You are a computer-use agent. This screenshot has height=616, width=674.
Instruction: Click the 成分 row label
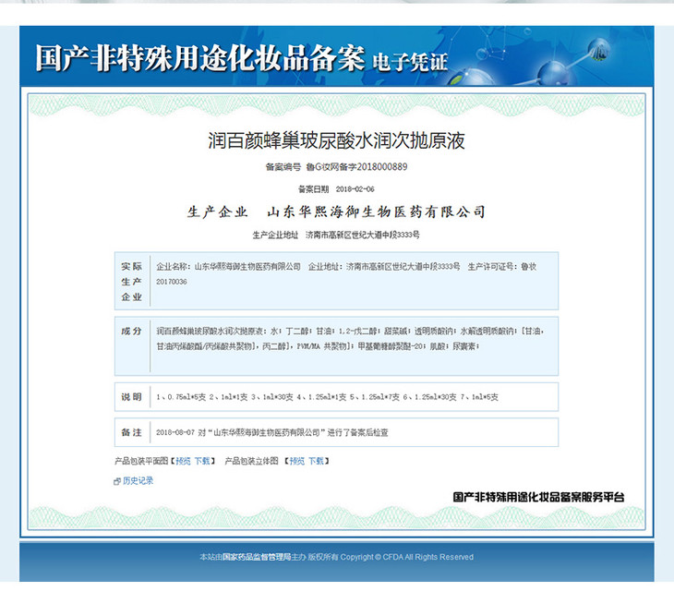(x=131, y=331)
